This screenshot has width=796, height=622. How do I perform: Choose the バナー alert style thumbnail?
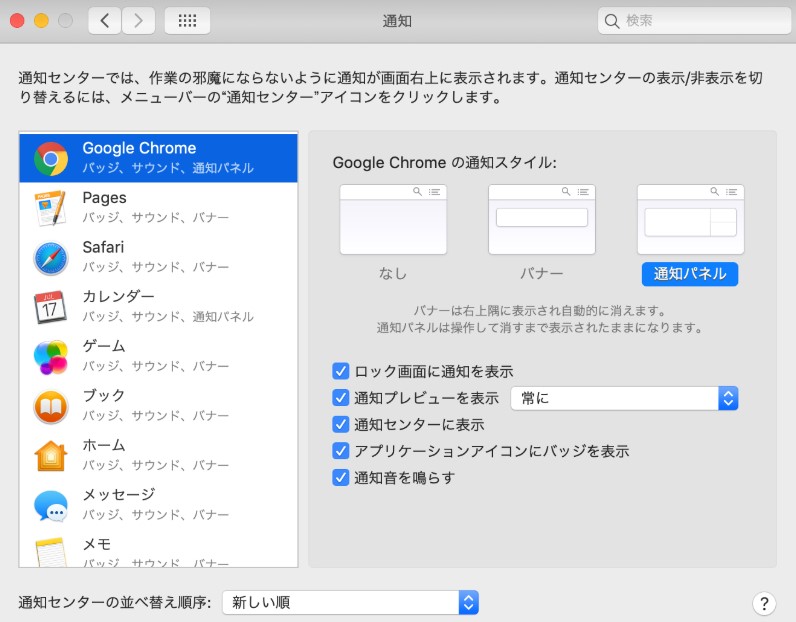pos(542,219)
